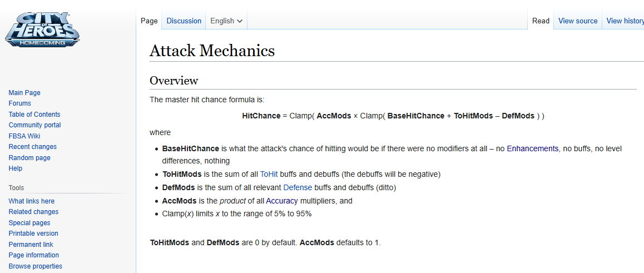Viewport: 644px width, 273px height.
Task: Select the Read tab
Action: point(541,21)
